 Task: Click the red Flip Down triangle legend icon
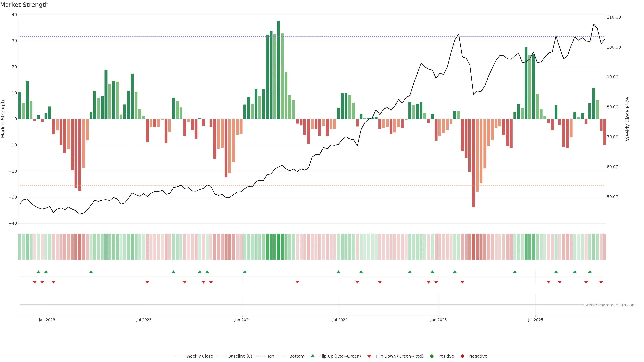[369, 356]
